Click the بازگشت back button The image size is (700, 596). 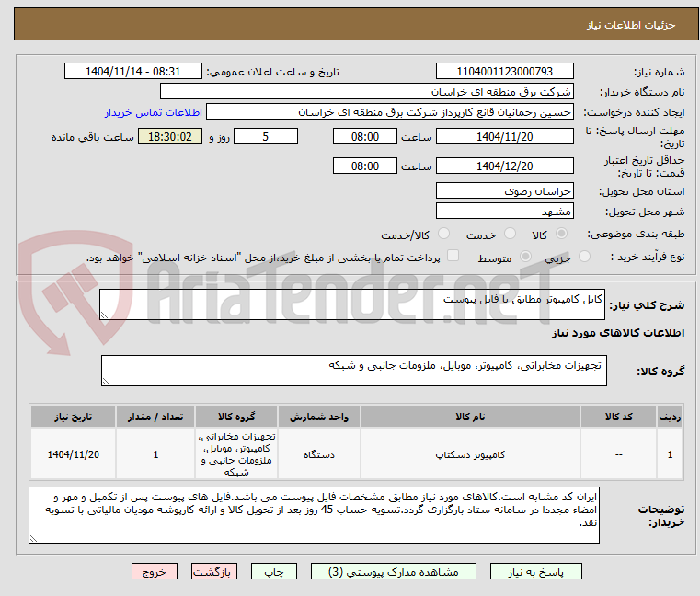click(213, 572)
